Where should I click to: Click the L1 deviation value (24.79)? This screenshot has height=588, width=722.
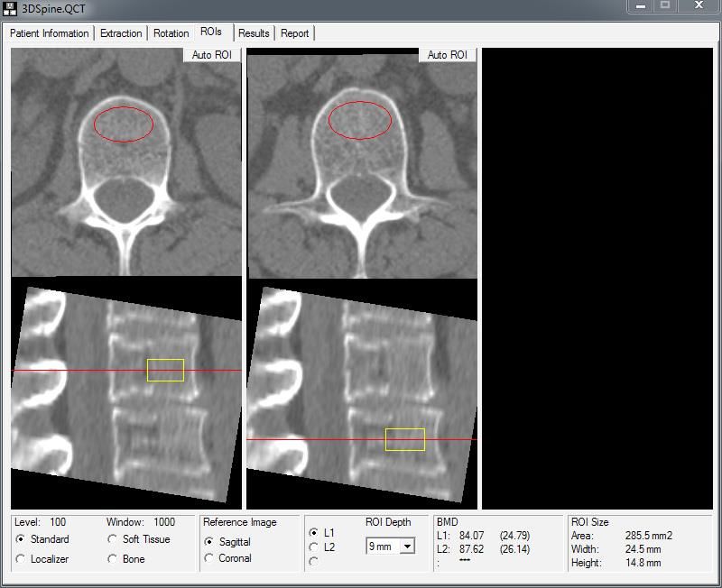pos(514,536)
